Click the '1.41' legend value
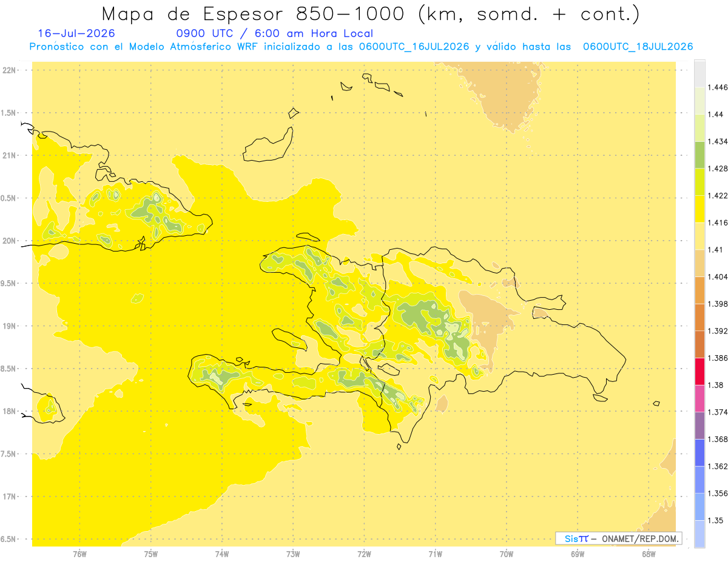Image resolution: width=728 pixels, height=562 pixels. pos(716,250)
